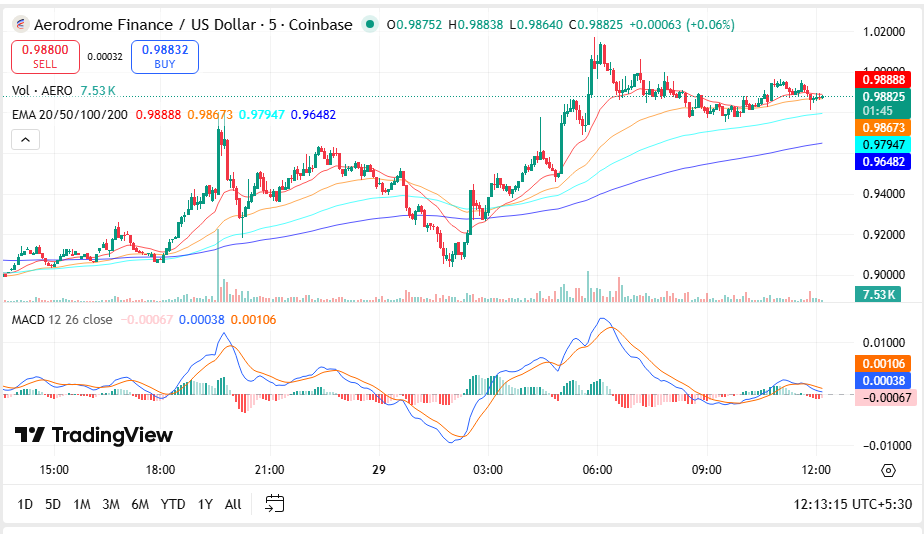924x534 pixels.
Task: Open chart settings gear on the time axis
Action: point(887,470)
